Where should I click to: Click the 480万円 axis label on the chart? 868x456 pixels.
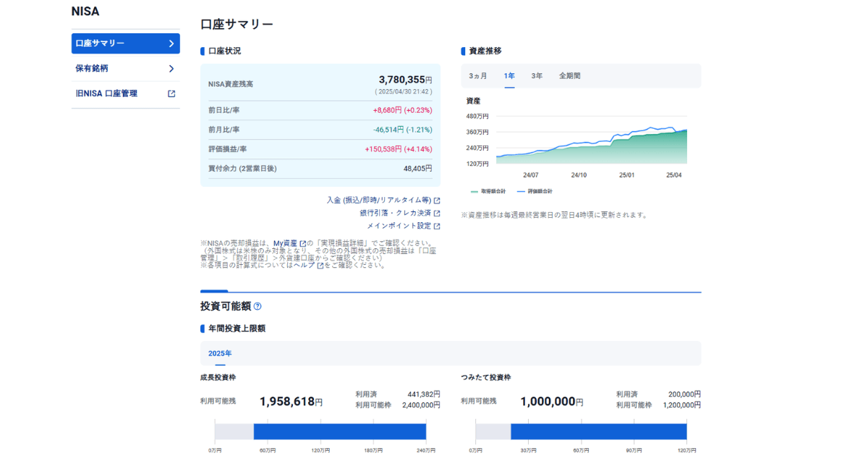(x=477, y=117)
